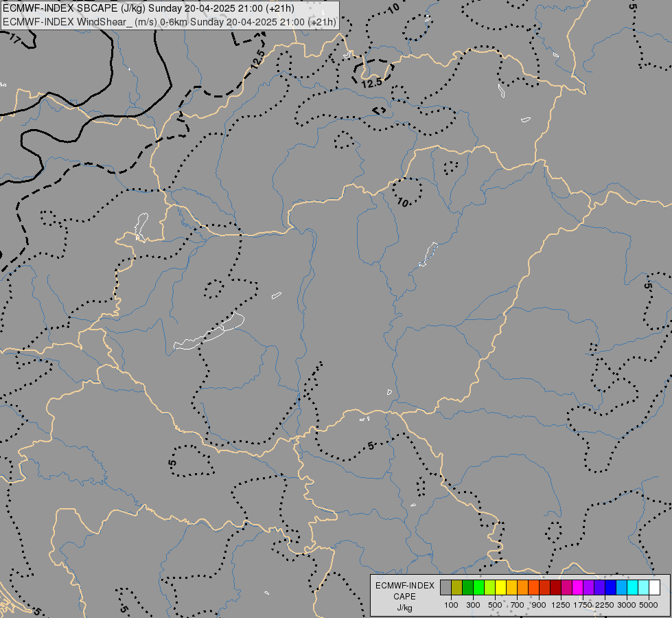Select the dark green legend swatch
The image size is (672, 618).
(467, 587)
